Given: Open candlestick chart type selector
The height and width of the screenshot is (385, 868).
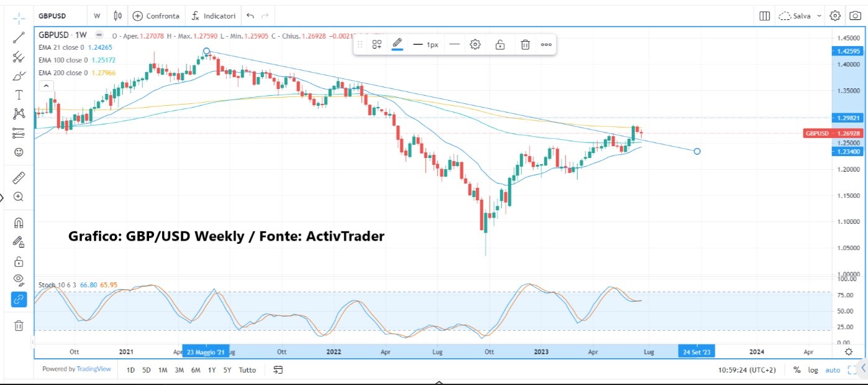Looking at the screenshot, I should point(118,16).
